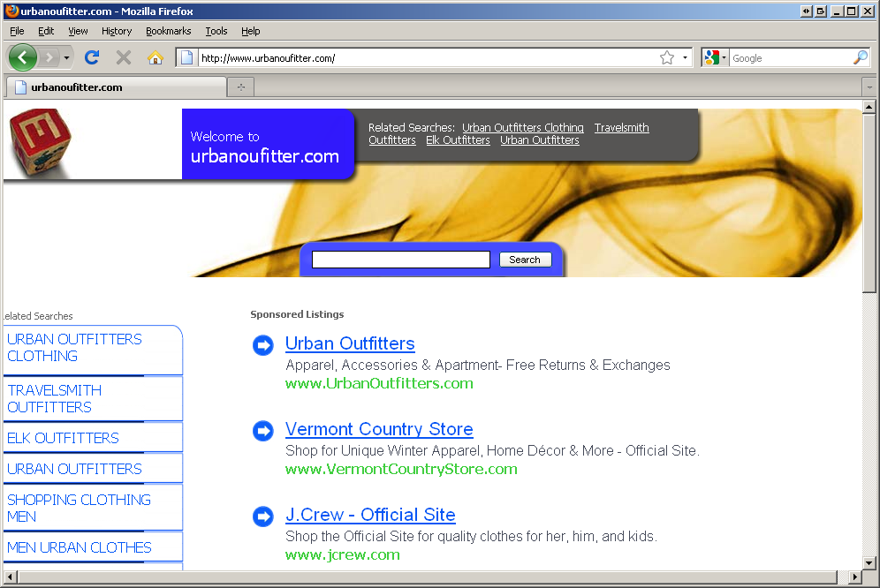Click the vertical scrollbar down arrow
Image resolution: width=880 pixels, height=588 pixels.
pos(869,562)
